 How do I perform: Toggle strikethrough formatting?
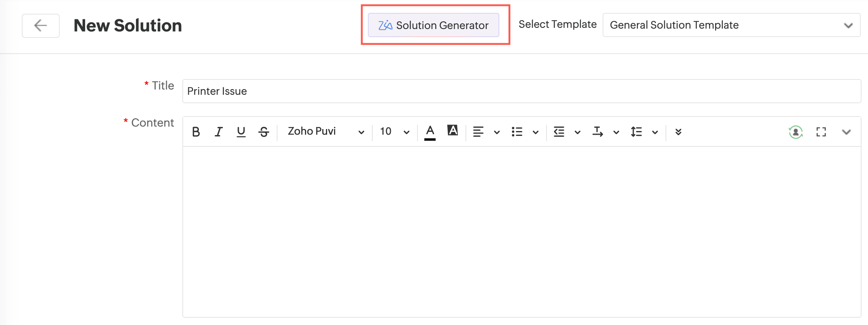264,132
